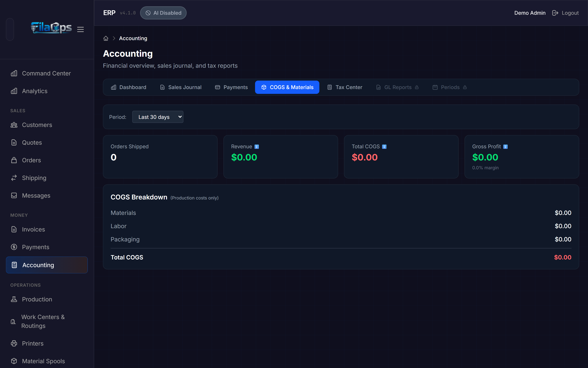Click the 0.0% margin text
Viewport: 588px width, 368px height.
coord(485,168)
